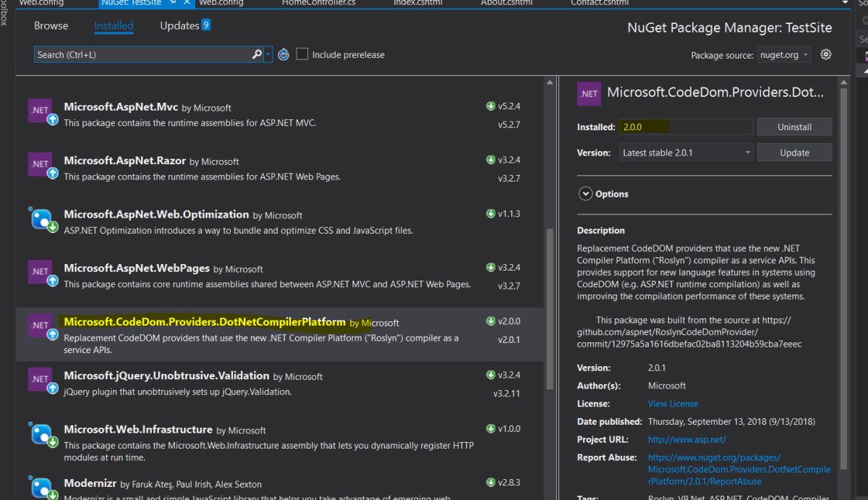
Task: Open the Index.cshtml document tab
Action: (x=418, y=3)
